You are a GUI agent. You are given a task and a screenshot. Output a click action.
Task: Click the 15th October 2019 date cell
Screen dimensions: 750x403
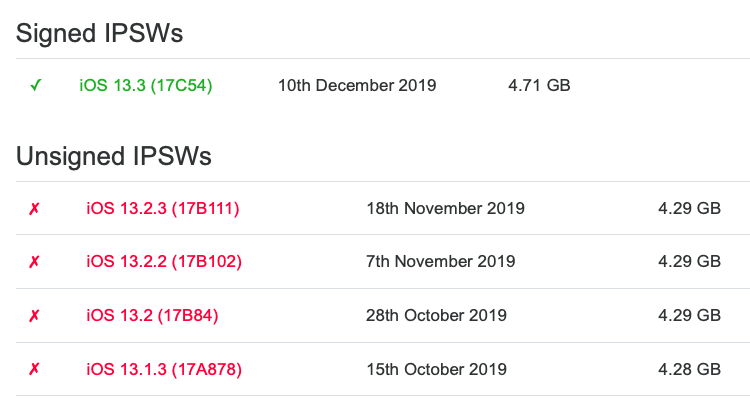(437, 370)
